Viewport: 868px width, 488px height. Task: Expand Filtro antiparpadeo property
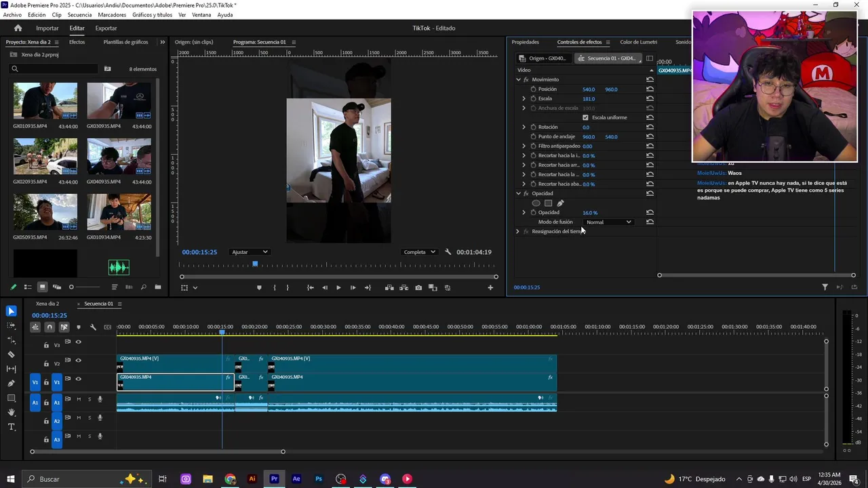pos(524,146)
